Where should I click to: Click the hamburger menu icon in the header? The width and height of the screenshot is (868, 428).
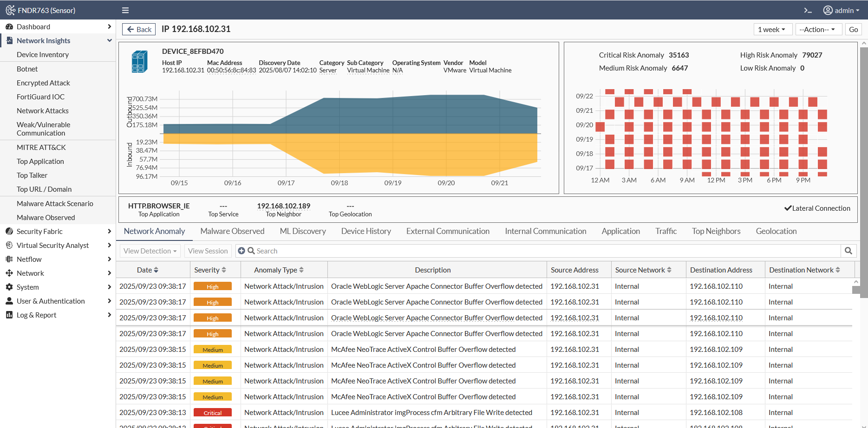tap(125, 10)
